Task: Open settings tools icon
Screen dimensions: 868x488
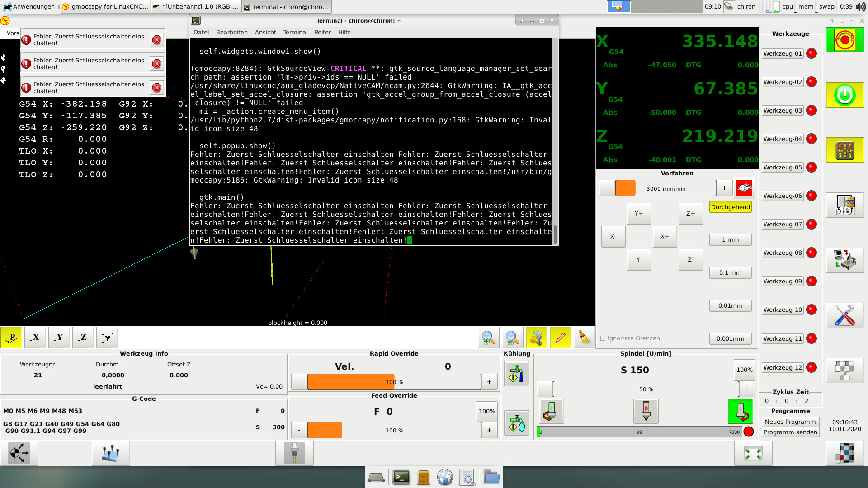Action: [844, 315]
